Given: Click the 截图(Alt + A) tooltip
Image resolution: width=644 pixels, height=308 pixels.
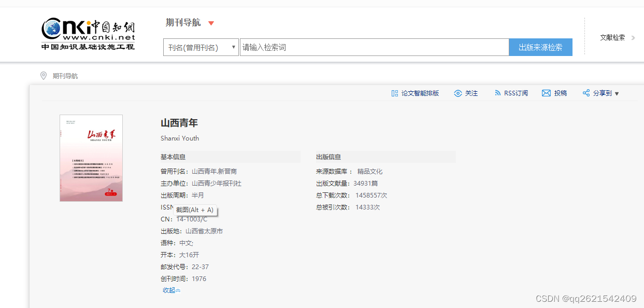Looking at the screenshot, I should pyautogui.click(x=195, y=210).
